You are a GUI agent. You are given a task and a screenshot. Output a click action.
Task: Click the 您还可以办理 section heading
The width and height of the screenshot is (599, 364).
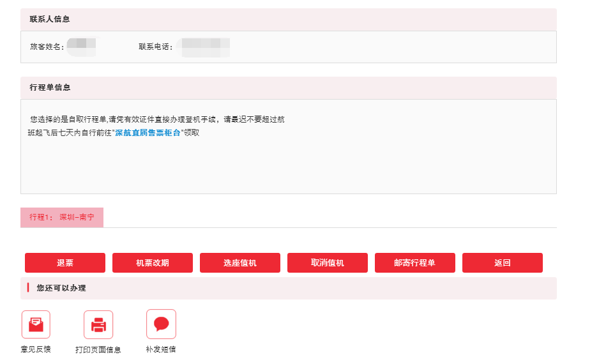61,288
